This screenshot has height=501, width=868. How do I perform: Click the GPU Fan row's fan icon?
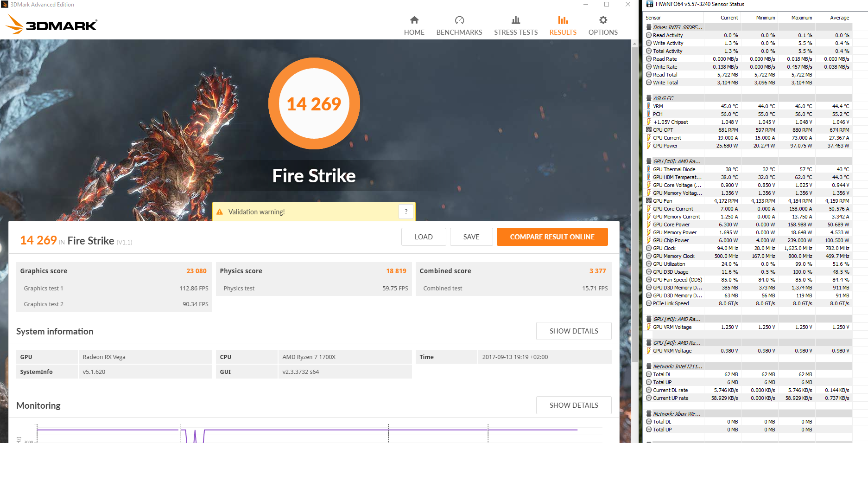649,201
